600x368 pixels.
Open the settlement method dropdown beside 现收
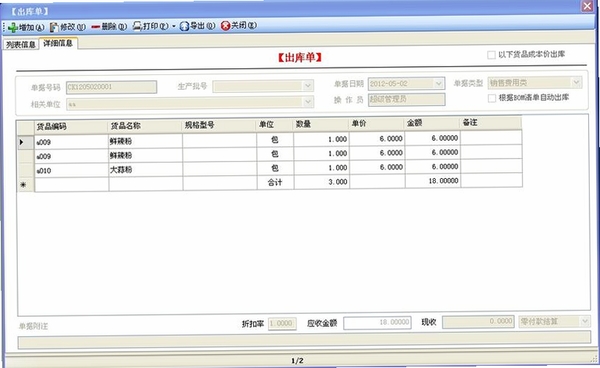584,321
